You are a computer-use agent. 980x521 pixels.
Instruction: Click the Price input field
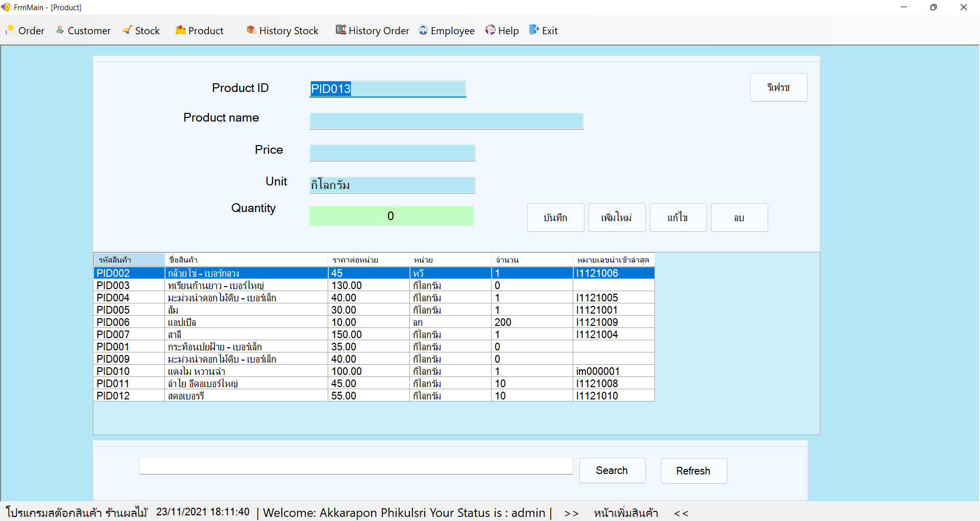(x=392, y=153)
